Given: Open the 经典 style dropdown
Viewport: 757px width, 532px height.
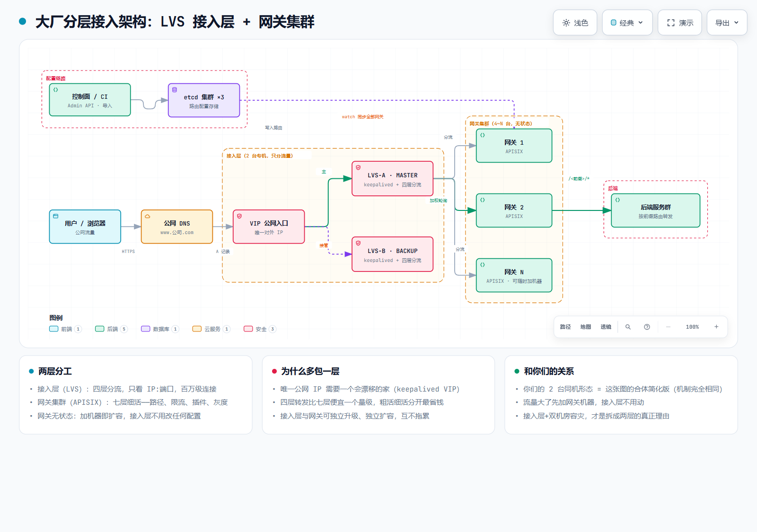Looking at the screenshot, I should click(627, 23).
